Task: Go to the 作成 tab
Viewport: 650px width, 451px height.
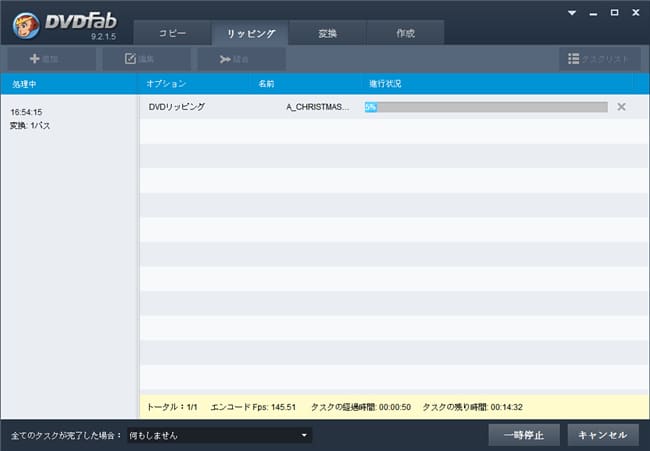Action: (405, 32)
